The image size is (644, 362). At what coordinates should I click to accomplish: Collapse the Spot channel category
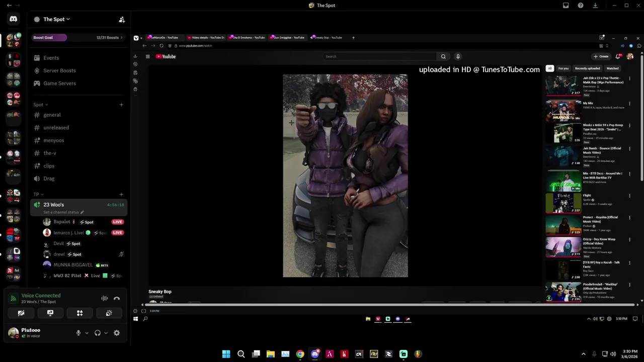click(41, 105)
